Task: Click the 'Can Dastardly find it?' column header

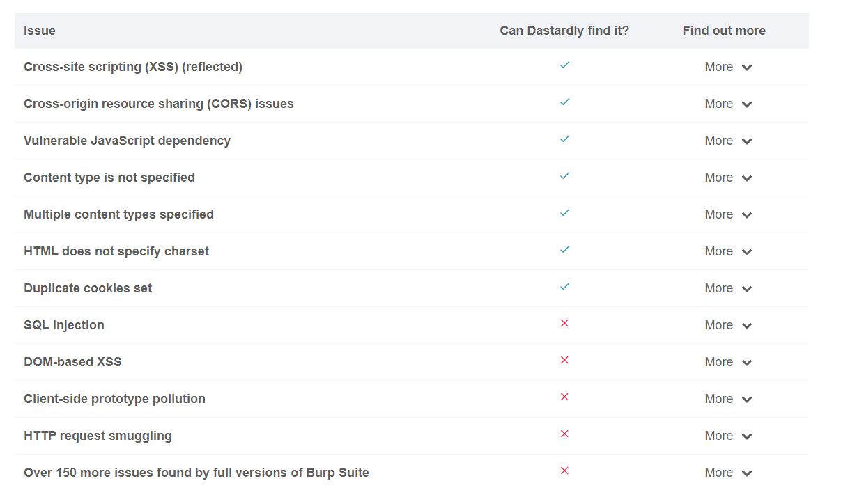Action: (564, 31)
